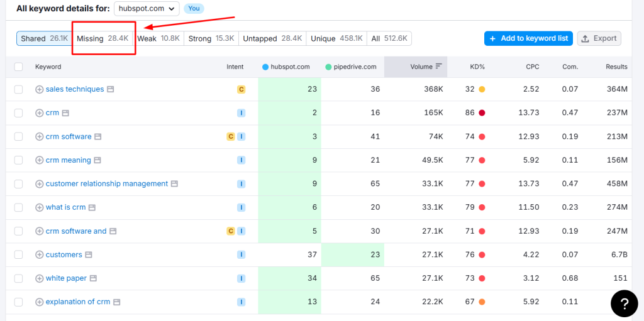The height and width of the screenshot is (321, 644).
Task: Select the Shared 26.1K tab
Action: (x=45, y=38)
